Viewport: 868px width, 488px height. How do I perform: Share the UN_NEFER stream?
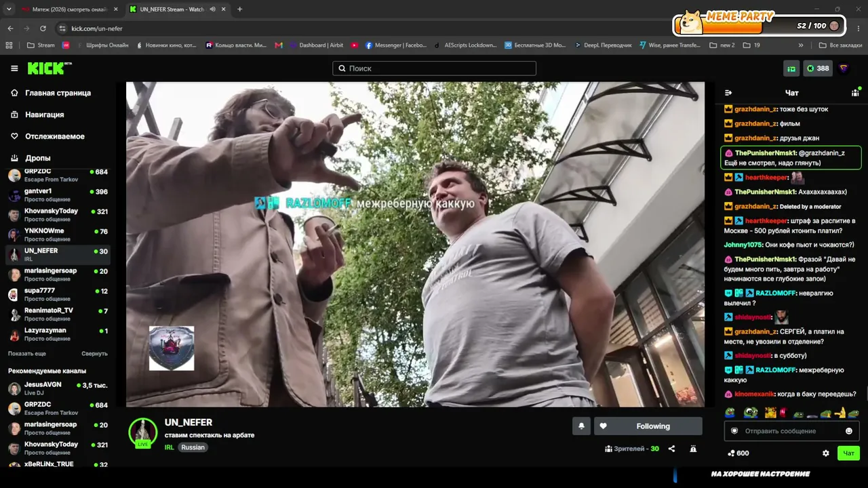pos(671,449)
